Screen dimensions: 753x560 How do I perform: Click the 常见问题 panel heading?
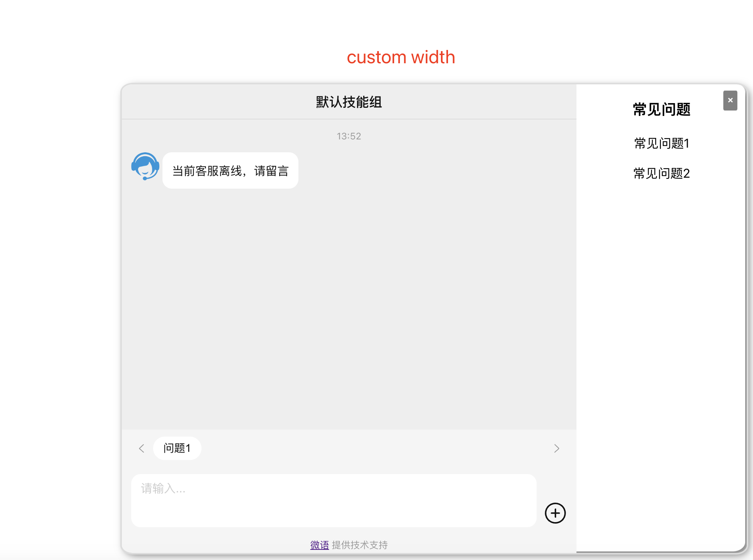point(662,109)
